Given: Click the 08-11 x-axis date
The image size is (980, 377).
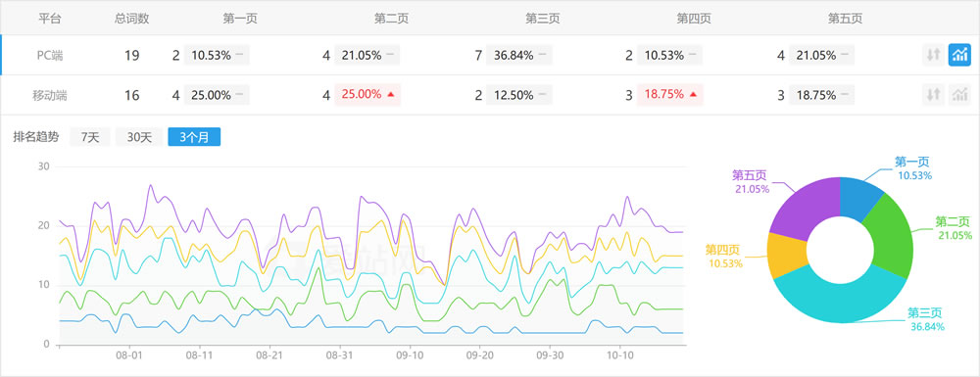Looking at the screenshot, I should tap(199, 355).
